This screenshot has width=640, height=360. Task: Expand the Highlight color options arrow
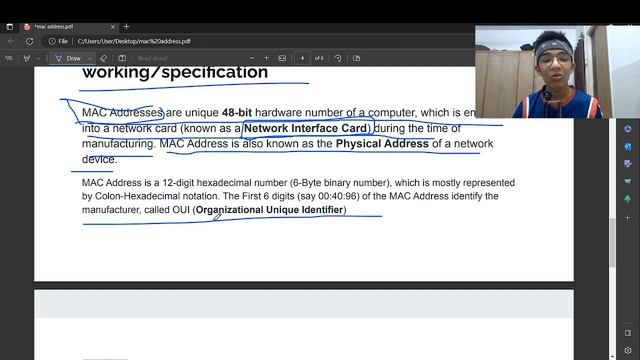[38, 58]
